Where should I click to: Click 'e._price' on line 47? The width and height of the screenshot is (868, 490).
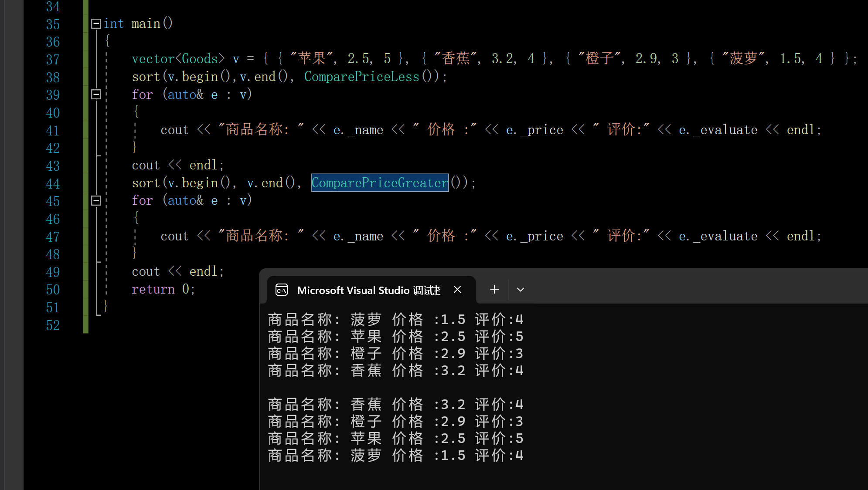coord(534,236)
